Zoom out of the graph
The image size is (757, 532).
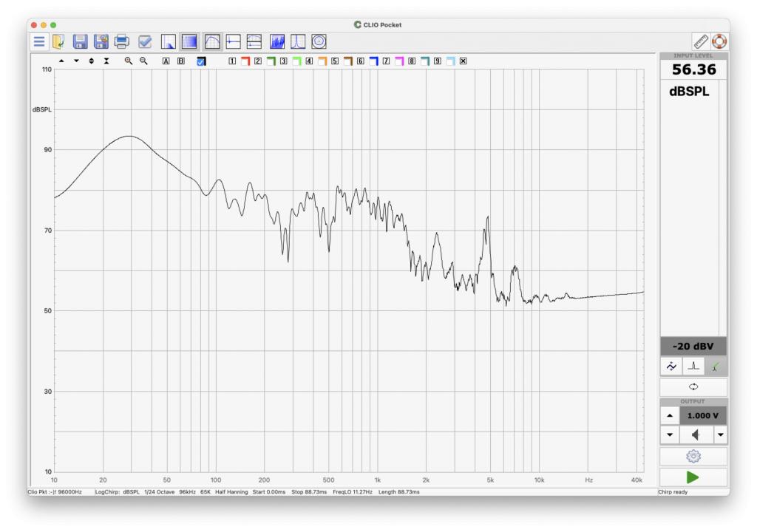pyautogui.click(x=143, y=61)
